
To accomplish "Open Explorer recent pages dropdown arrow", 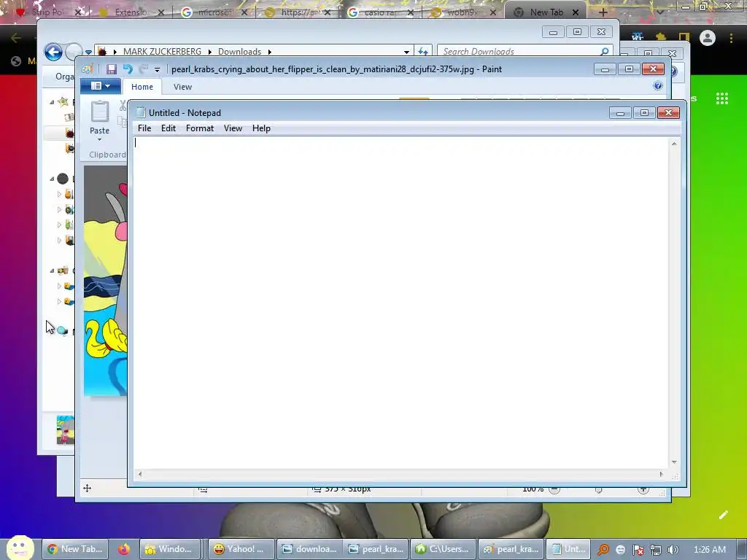I will [88, 52].
